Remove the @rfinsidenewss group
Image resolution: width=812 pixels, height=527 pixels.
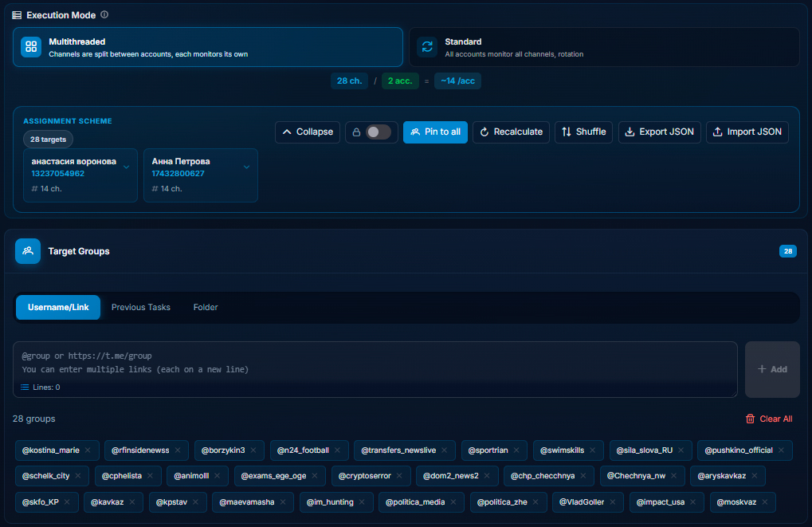178,450
